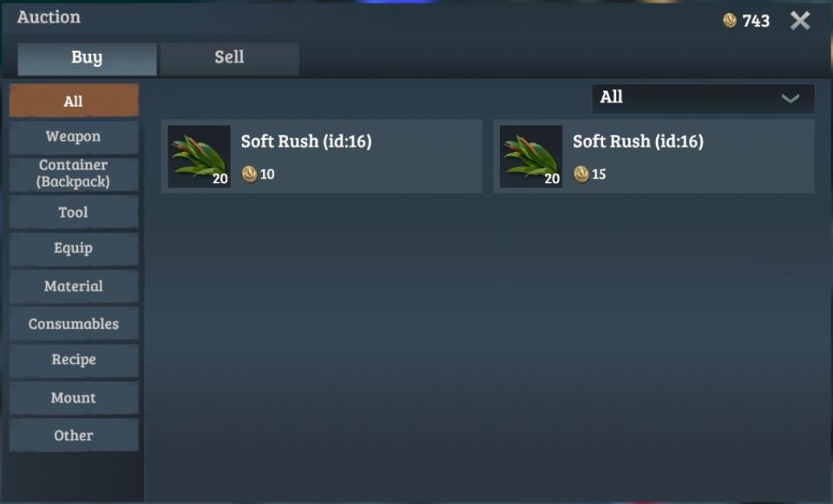The width and height of the screenshot is (833, 504).
Task: Close the Auction window with the X
Action: 800,21
